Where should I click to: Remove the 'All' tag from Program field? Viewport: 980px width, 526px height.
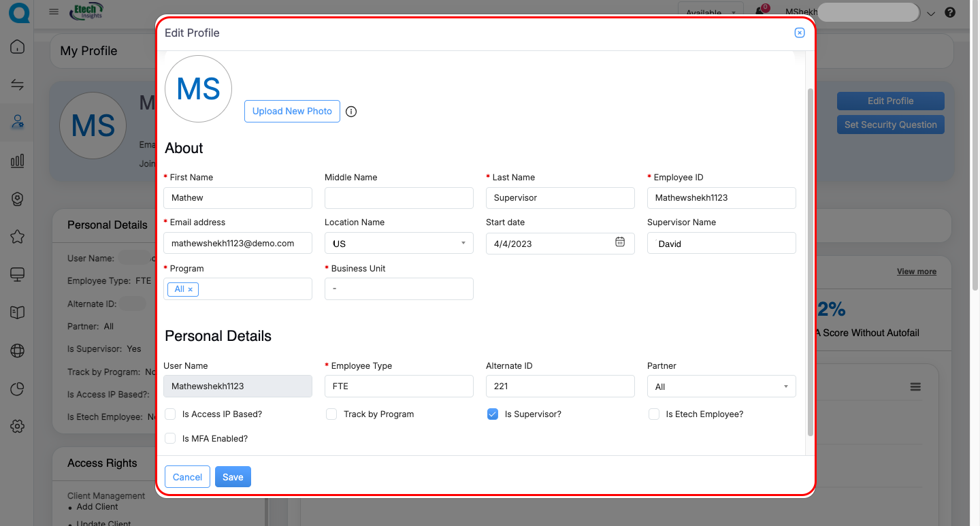click(191, 289)
